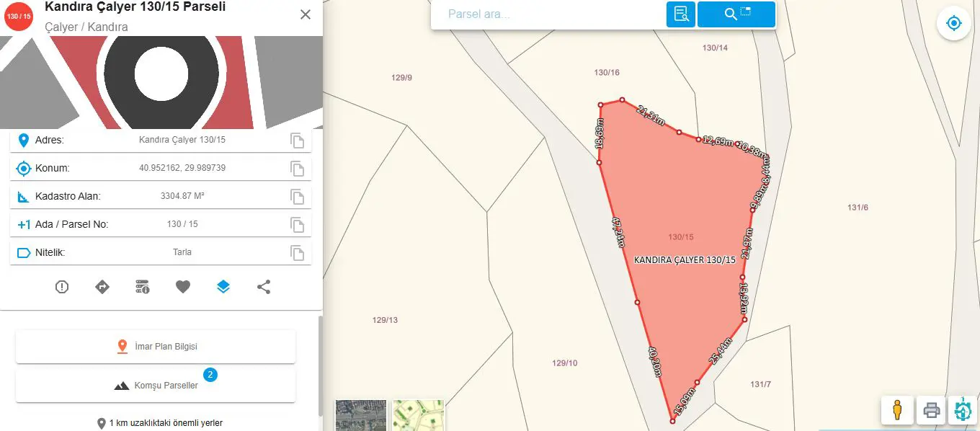Select parcel 129/10 label on map
The image size is (980, 431).
coord(565,363)
